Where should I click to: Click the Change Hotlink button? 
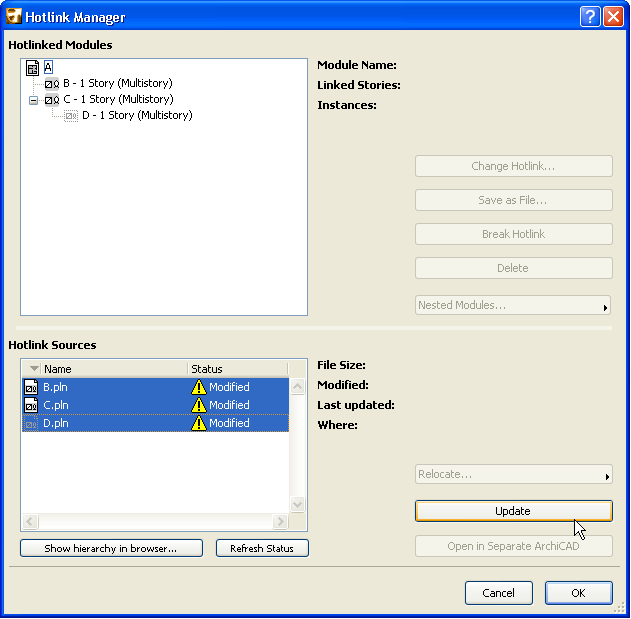pos(514,166)
